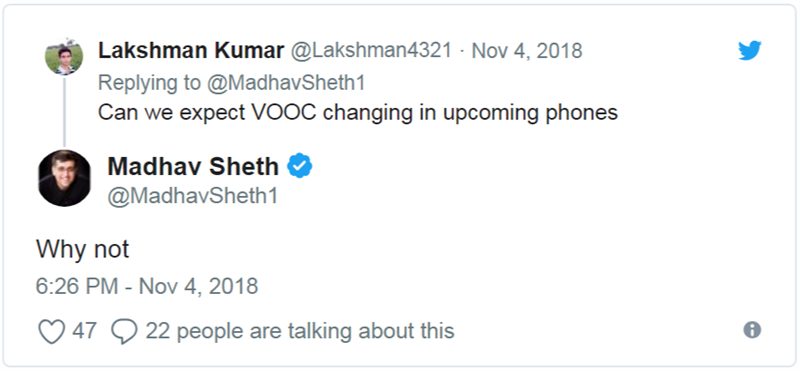Viewport: 800px width, 371px height.
Task: Click the thread line connecting the tweets
Action: 64,112
